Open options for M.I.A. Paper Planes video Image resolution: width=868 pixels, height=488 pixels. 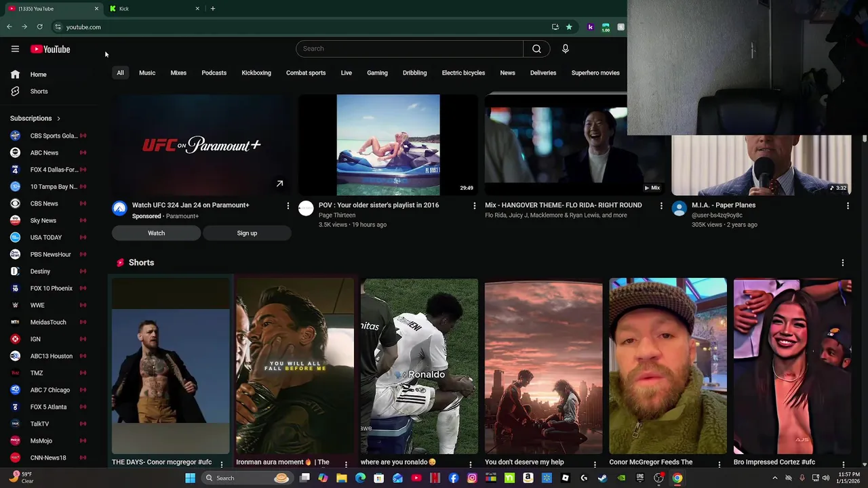pyautogui.click(x=848, y=205)
